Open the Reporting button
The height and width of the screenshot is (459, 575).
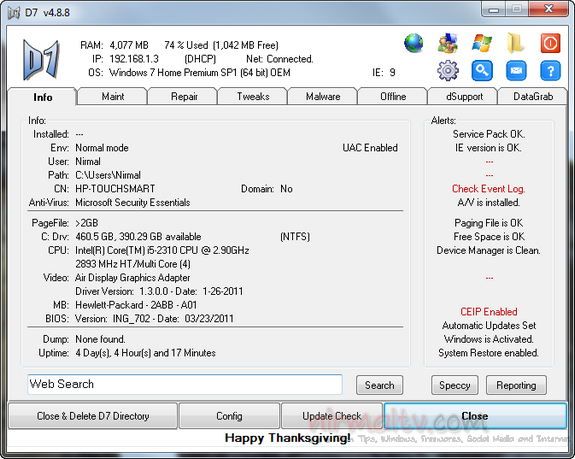[516, 385]
